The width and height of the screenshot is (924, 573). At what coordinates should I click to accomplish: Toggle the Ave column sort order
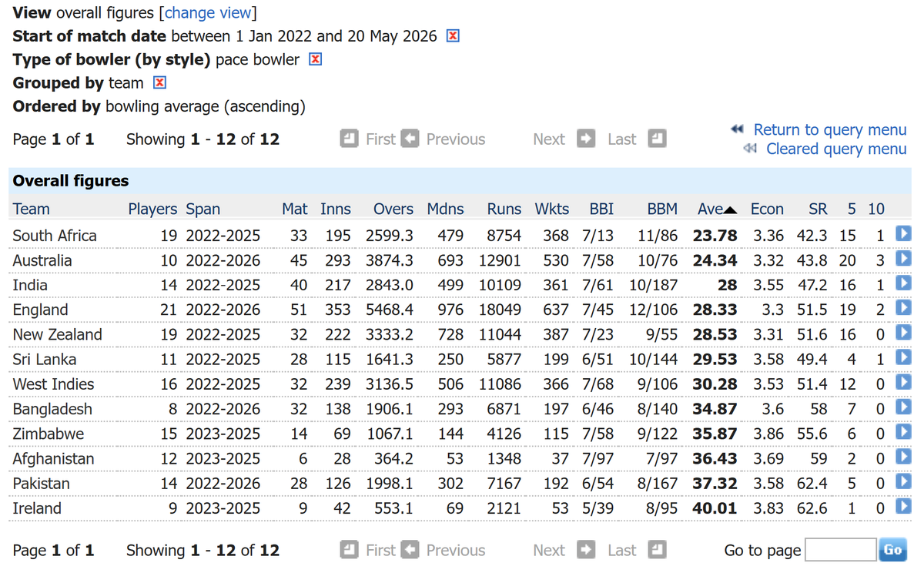[718, 209]
